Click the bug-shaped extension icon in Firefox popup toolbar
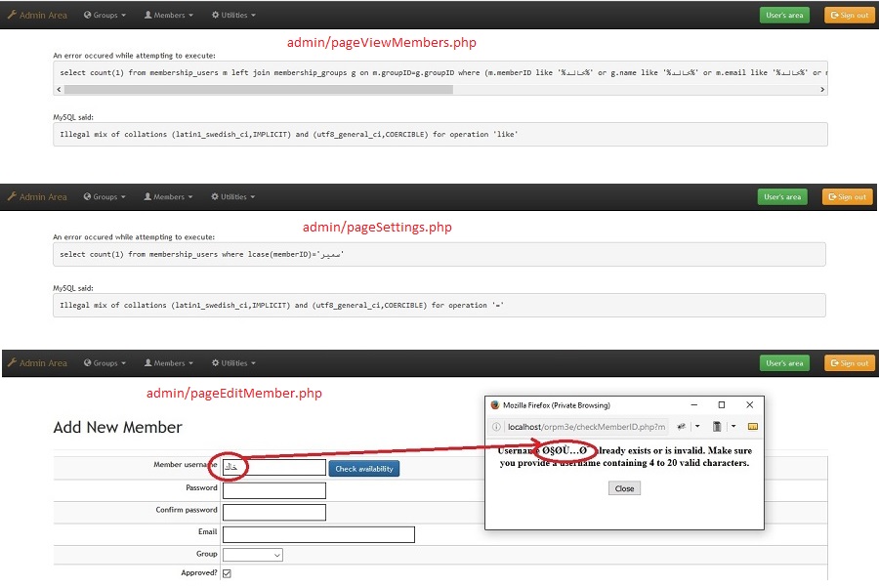This screenshot has height=588, width=879. [x=681, y=427]
